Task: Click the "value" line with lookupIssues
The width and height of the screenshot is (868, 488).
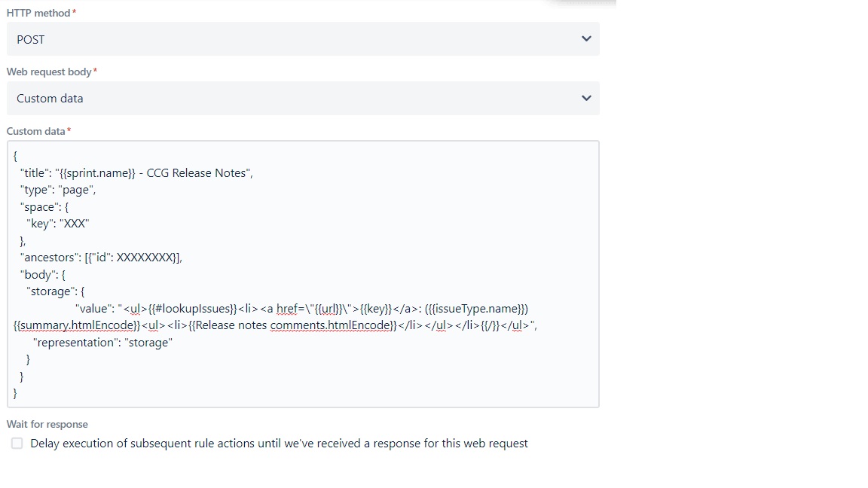Action: 301,309
